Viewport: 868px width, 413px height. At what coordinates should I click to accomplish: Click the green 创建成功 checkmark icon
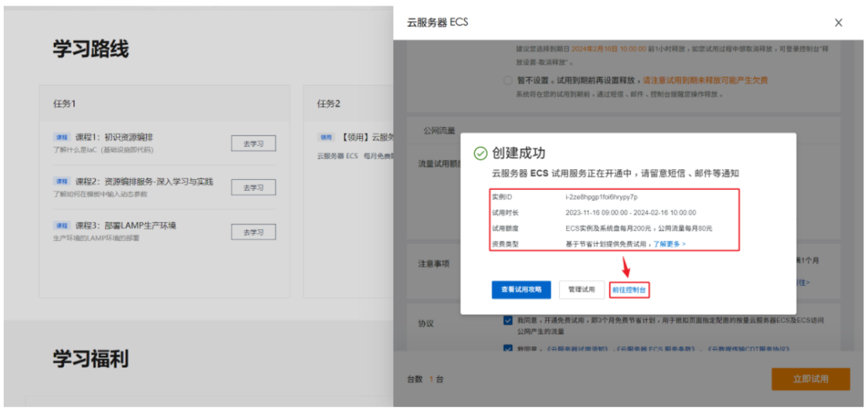click(480, 154)
